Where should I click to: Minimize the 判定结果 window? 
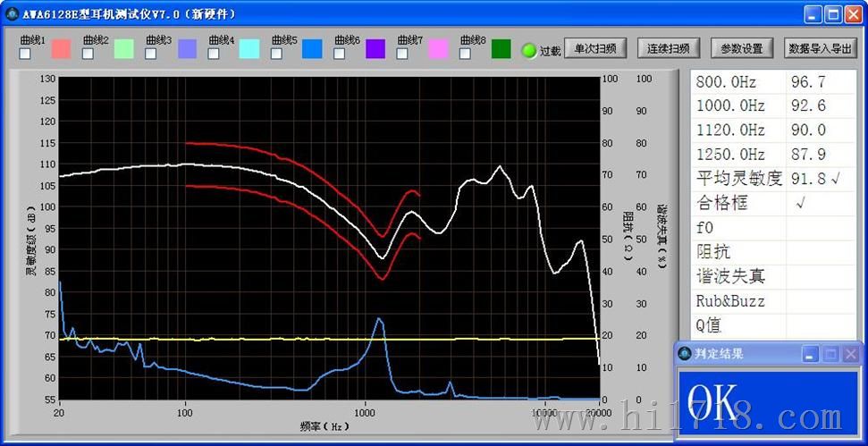tap(810, 354)
